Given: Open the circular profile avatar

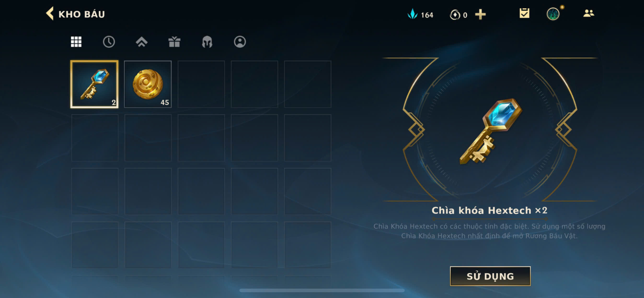Looking at the screenshot, I should pyautogui.click(x=553, y=14).
